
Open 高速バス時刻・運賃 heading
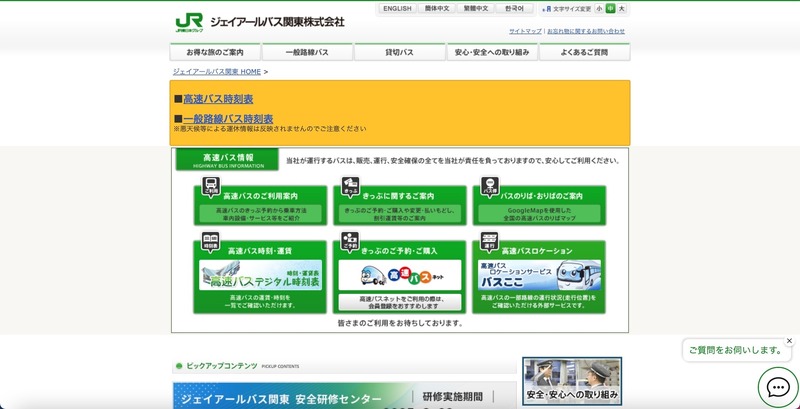[x=260, y=251]
